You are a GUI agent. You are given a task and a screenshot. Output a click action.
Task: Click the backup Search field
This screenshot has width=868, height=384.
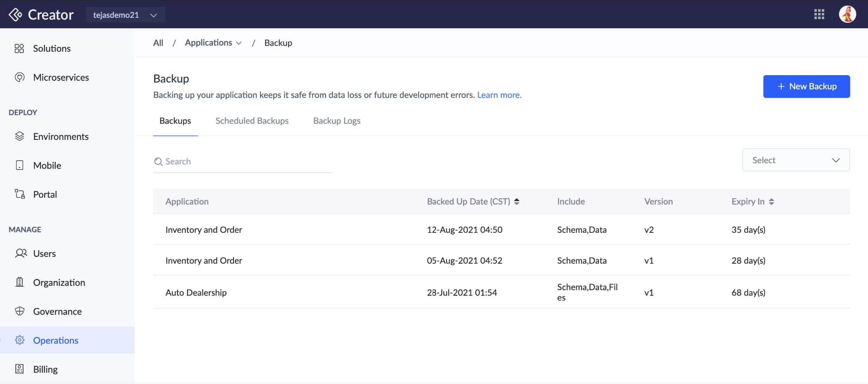tap(243, 162)
